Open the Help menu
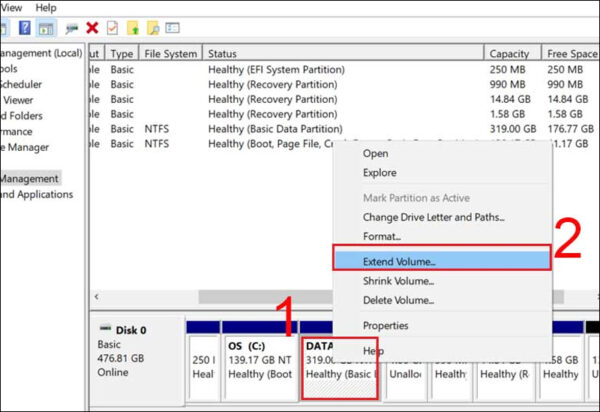Screen dimensions: 600x412 [x=46, y=8]
